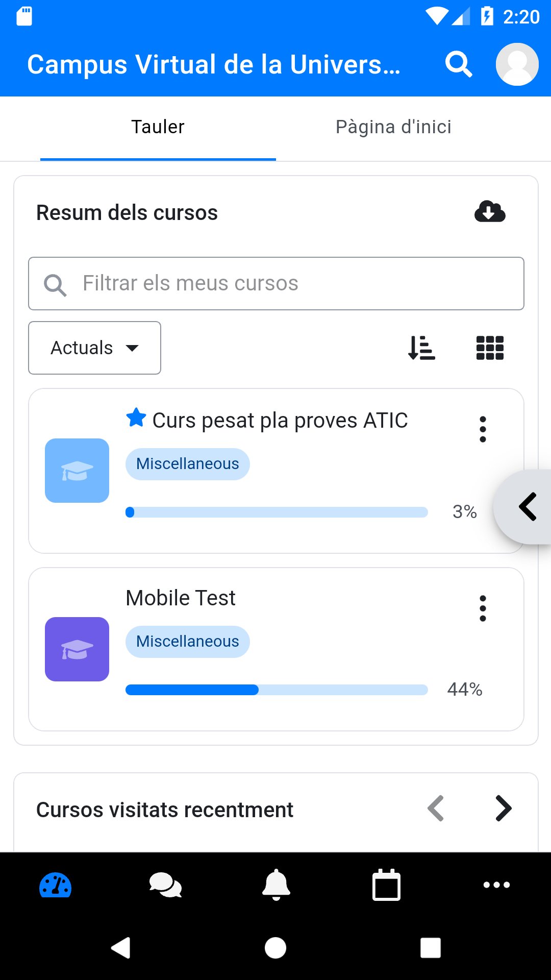This screenshot has height=980, width=551.
Task: Select the Tauler tab
Action: [157, 127]
